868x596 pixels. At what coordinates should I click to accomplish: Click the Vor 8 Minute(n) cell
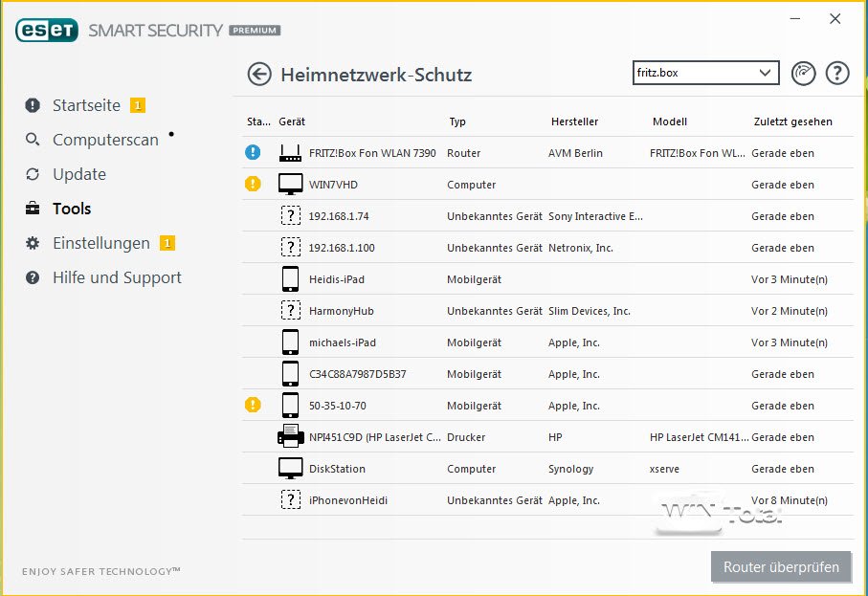coord(790,500)
